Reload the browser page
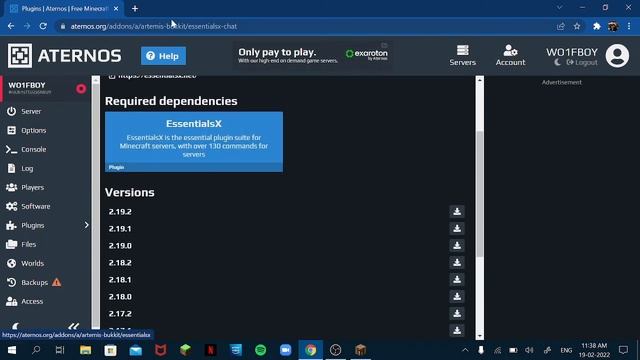Screen dimensions: 640x360 43,26
